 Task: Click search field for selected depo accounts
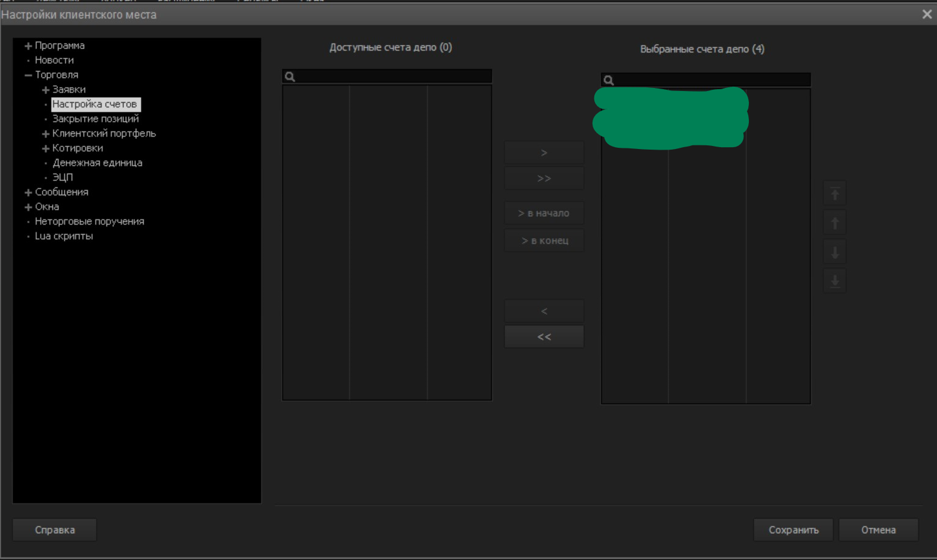712,80
